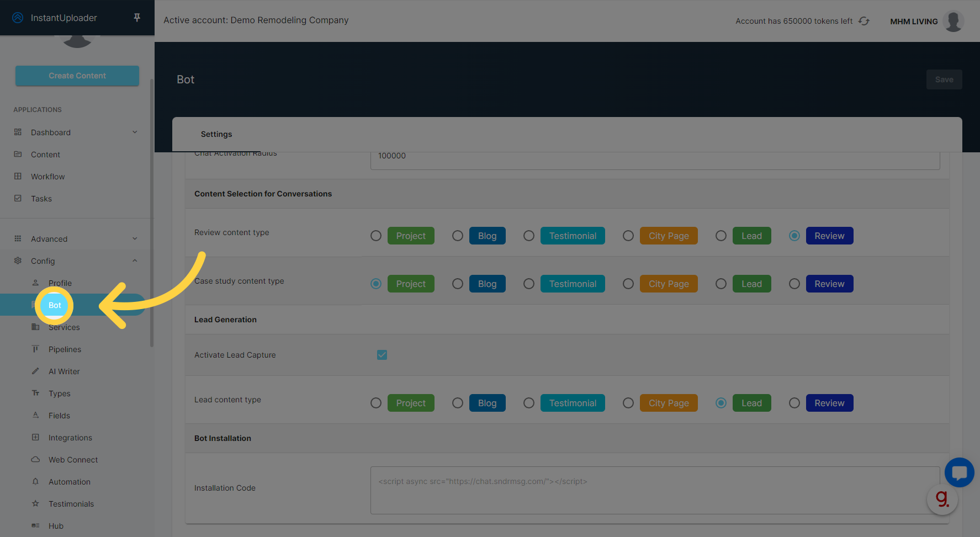Click the Content folder icon

pyautogui.click(x=18, y=154)
